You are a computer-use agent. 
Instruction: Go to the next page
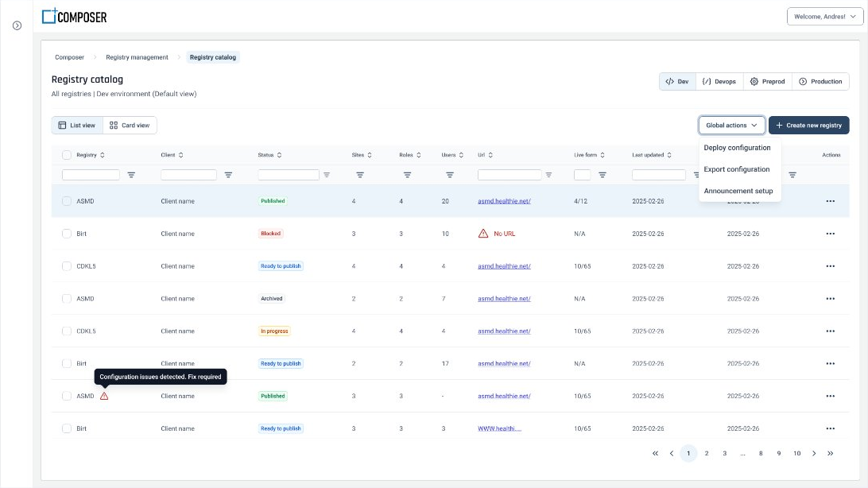[x=814, y=453]
